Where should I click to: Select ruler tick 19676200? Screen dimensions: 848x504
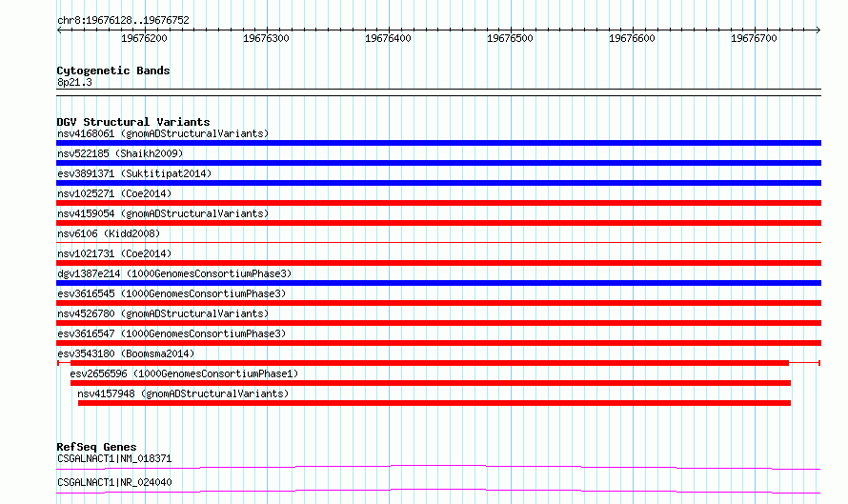click(145, 38)
